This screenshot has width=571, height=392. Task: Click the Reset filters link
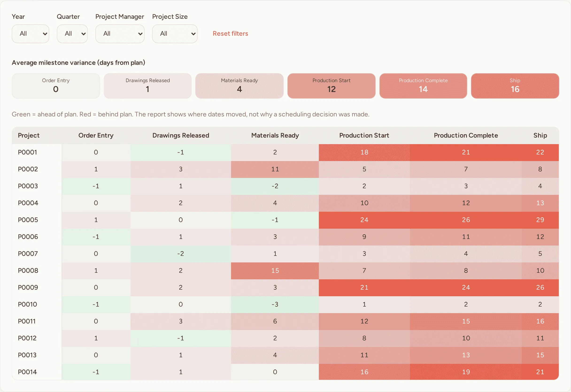(230, 34)
